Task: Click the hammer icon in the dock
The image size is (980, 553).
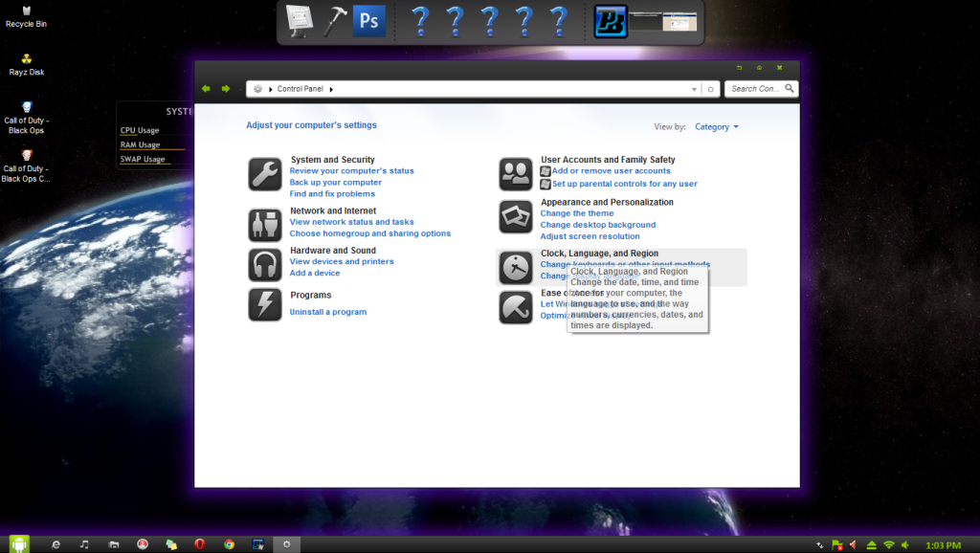Action: (x=336, y=21)
